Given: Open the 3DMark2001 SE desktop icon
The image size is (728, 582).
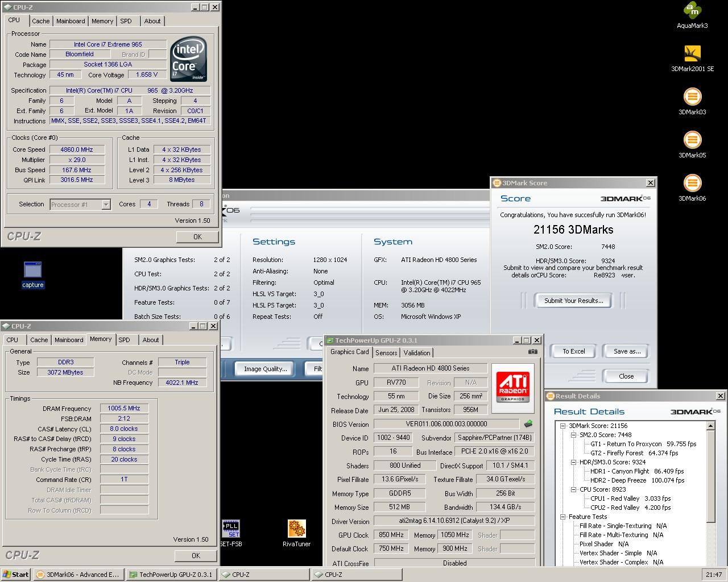Looking at the screenshot, I should click(x=692, y=59).
